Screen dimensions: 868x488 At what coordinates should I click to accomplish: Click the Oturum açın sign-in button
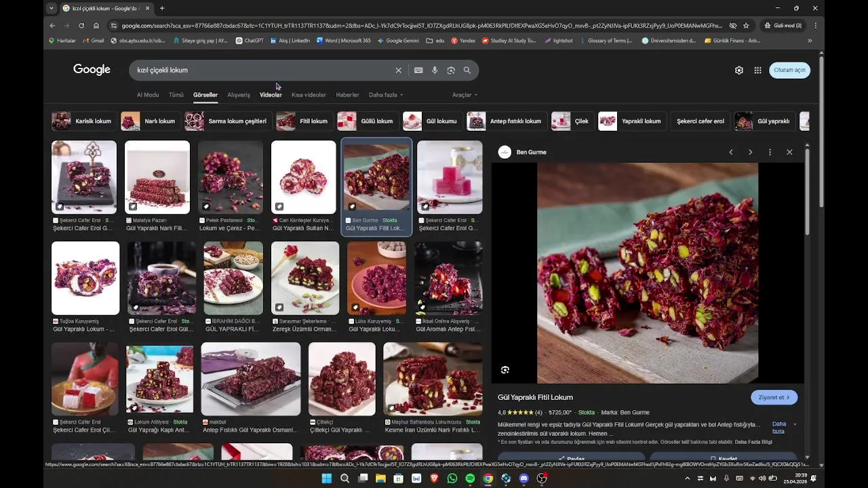[x=790, y=70]
